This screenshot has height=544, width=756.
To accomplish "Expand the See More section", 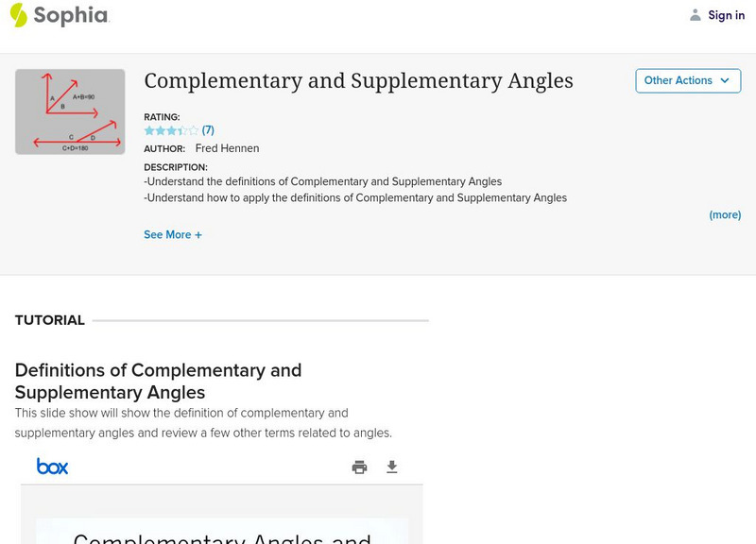I will pos(172,234).
